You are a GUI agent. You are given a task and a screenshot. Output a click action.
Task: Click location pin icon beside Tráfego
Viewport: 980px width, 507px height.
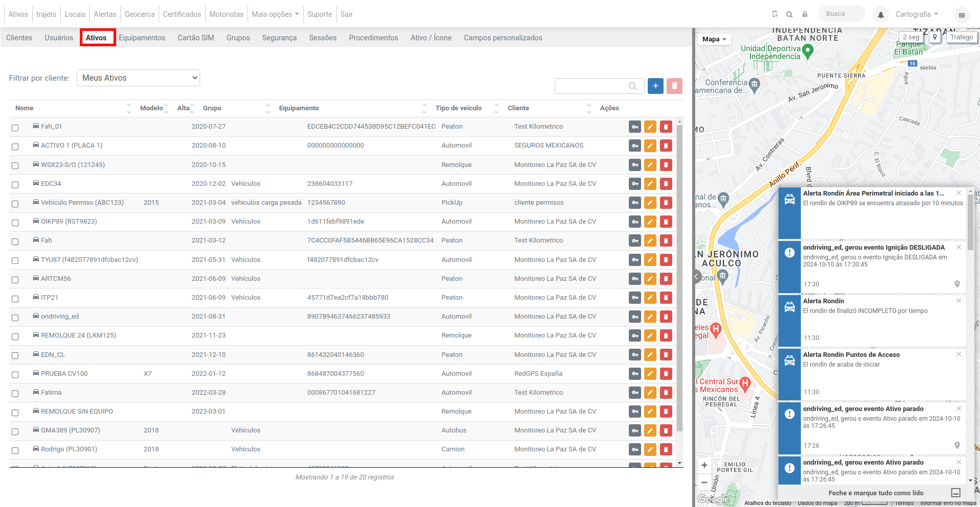point(935,37)
